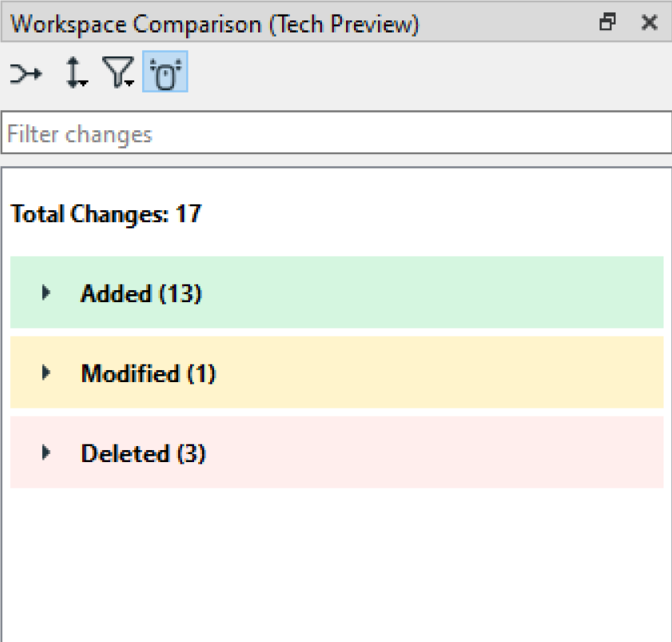672x642 pixels.
Task: Click the pink Deleted band's right side
Action: [x=559, y=453]
